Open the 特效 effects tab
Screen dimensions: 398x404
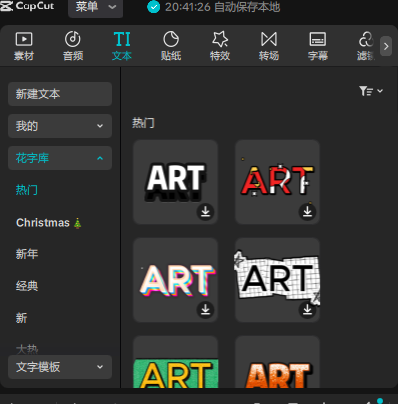[x=220, y=46]
